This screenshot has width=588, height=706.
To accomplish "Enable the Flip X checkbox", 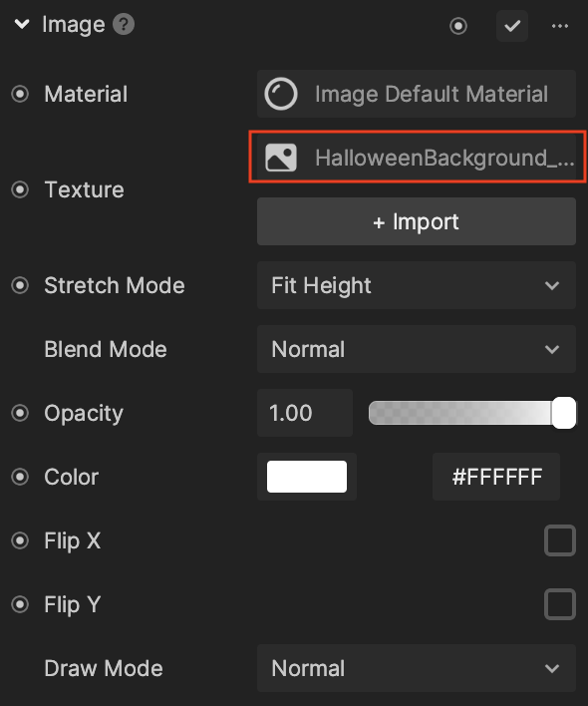I will 560,540.
